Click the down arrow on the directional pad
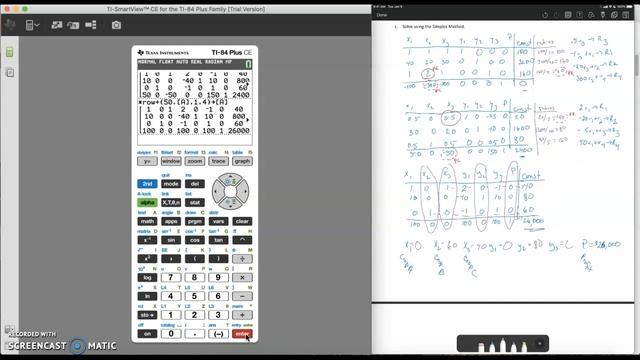The height and width of the screenshot is (360, 640). tap(230, 203)
